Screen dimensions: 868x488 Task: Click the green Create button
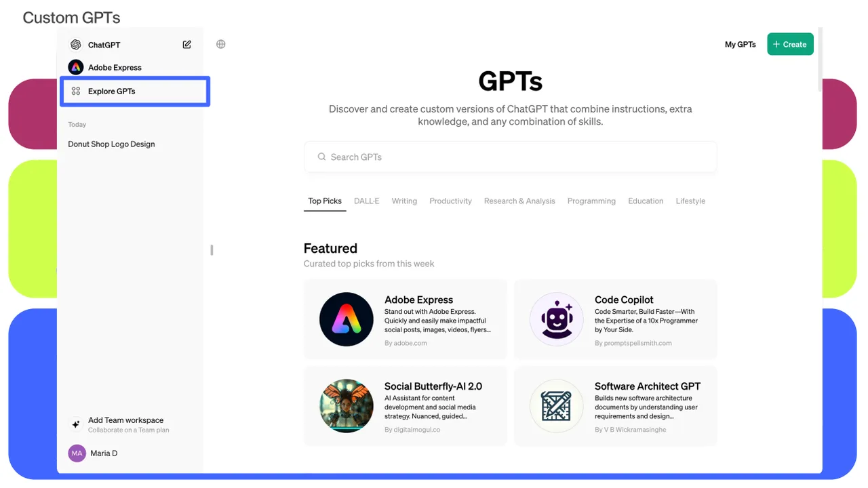point(791,44)
